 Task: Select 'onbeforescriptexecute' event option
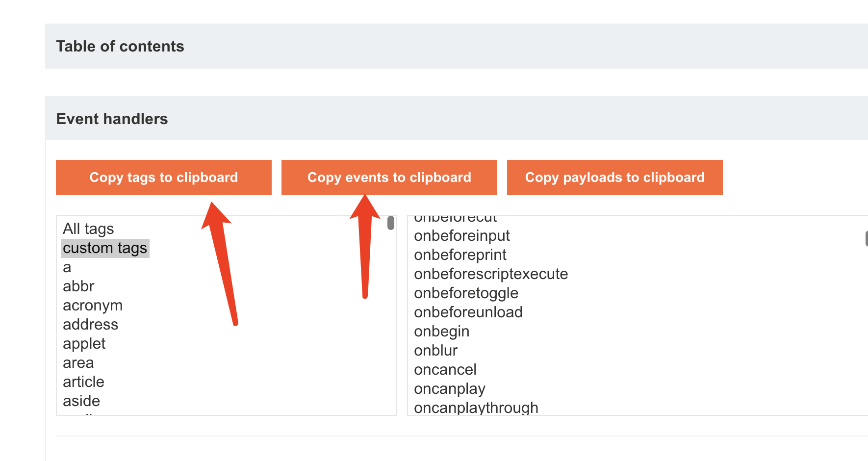491,274
